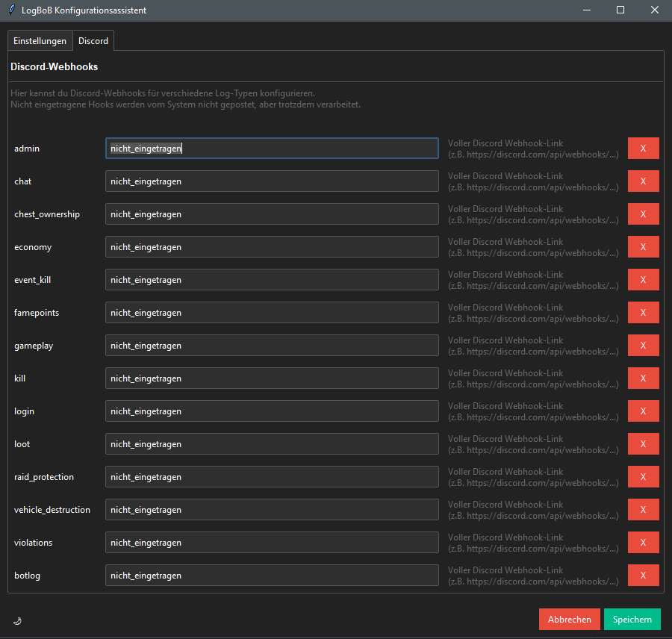This screenshot has width=672, height=639.
Task: Switch to the Einstellungen tab
Action: pos(40,41)
